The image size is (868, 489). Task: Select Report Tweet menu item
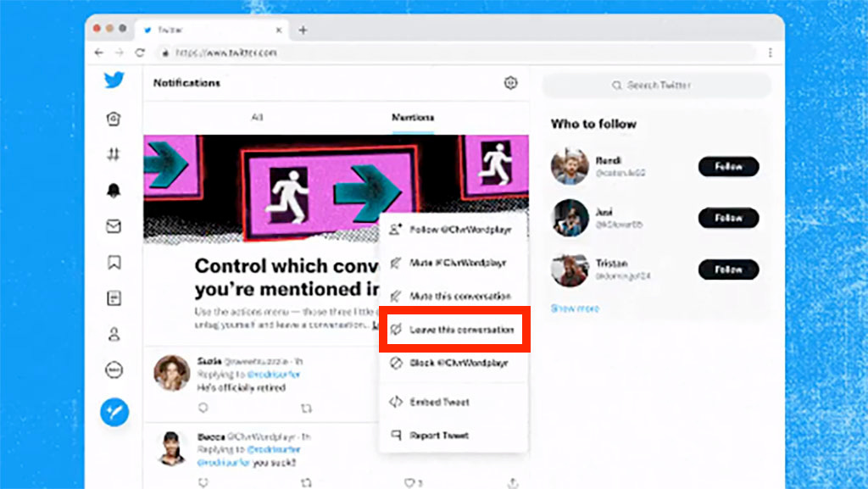[x=453, y=436]
